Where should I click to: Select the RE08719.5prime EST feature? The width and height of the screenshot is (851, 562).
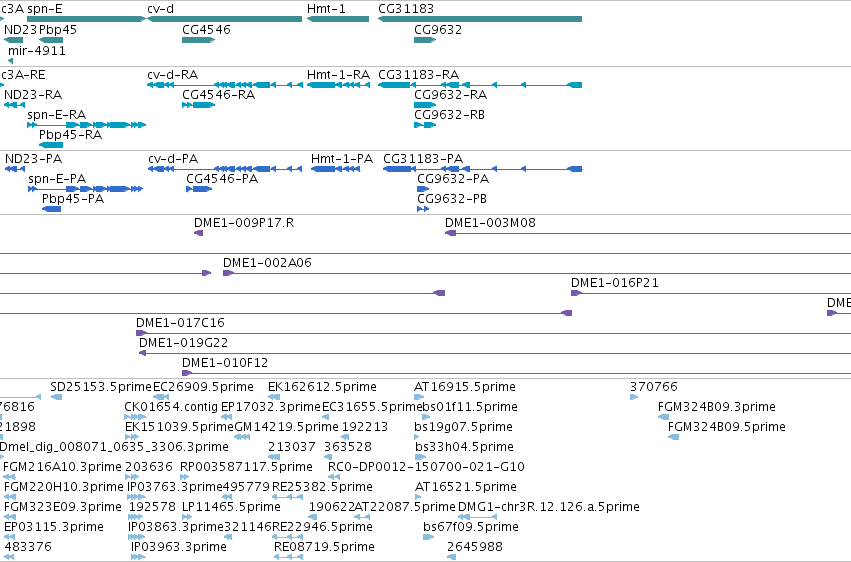tap(290, 558)
